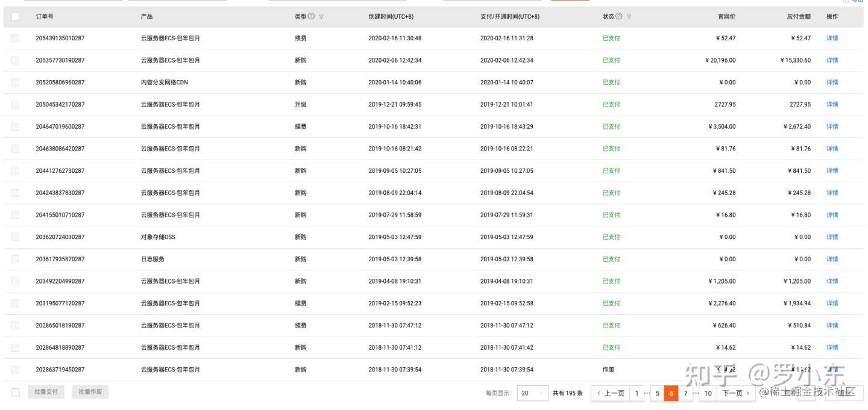Click the price ¥ 20,196.00
This screenshot has height=410, width=868.
coord(720,60)
